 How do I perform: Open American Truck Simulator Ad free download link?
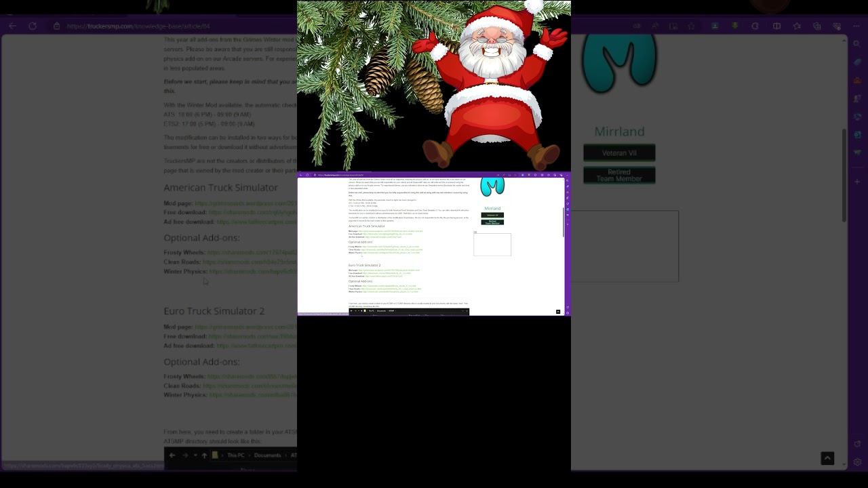point(383,237)
